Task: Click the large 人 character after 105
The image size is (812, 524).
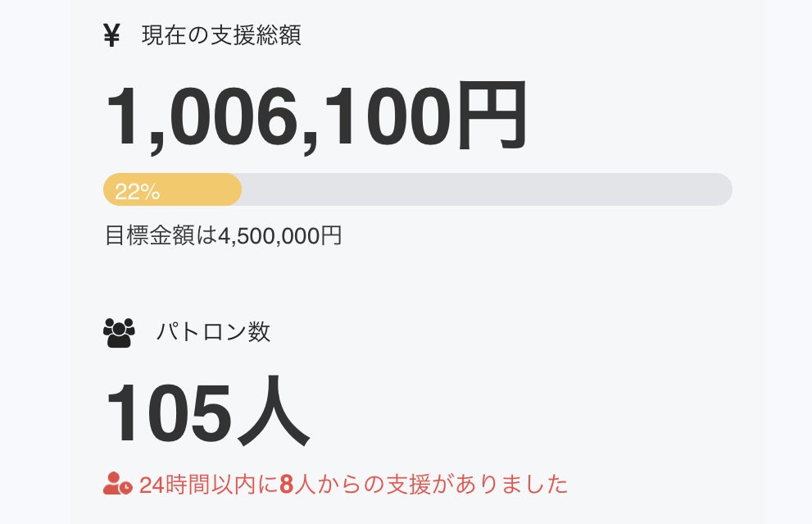Action: (272, 412)
